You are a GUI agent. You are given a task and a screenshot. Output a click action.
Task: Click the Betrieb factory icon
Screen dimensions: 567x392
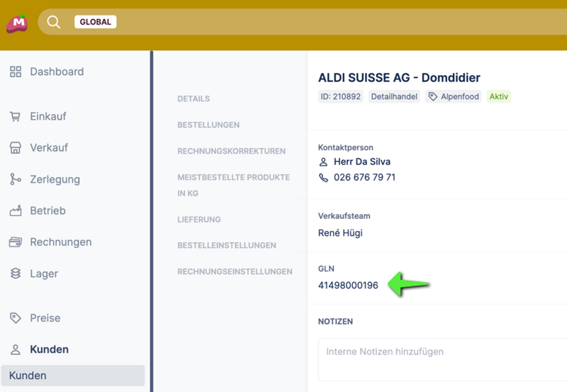pos(15,211)
